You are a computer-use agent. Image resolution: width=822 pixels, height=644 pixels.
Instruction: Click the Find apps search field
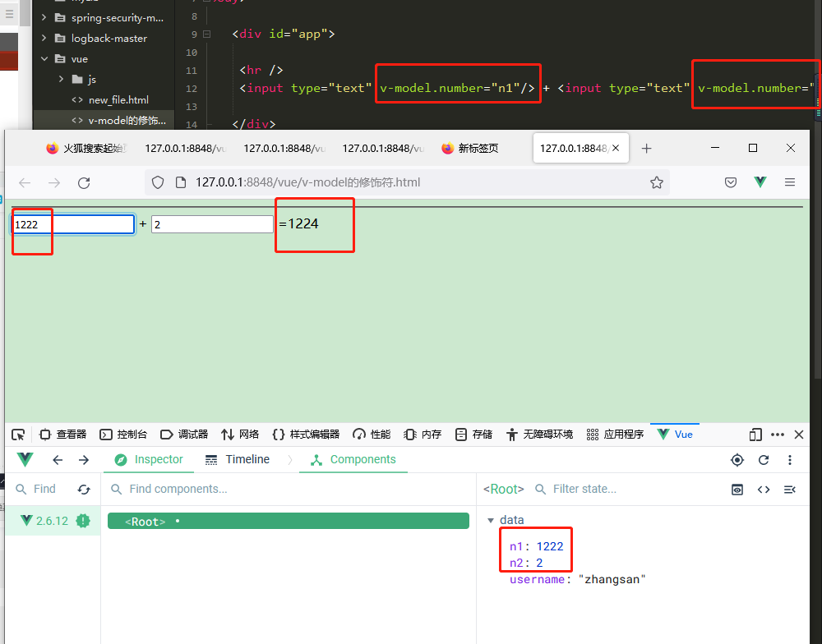click(44, 489)
